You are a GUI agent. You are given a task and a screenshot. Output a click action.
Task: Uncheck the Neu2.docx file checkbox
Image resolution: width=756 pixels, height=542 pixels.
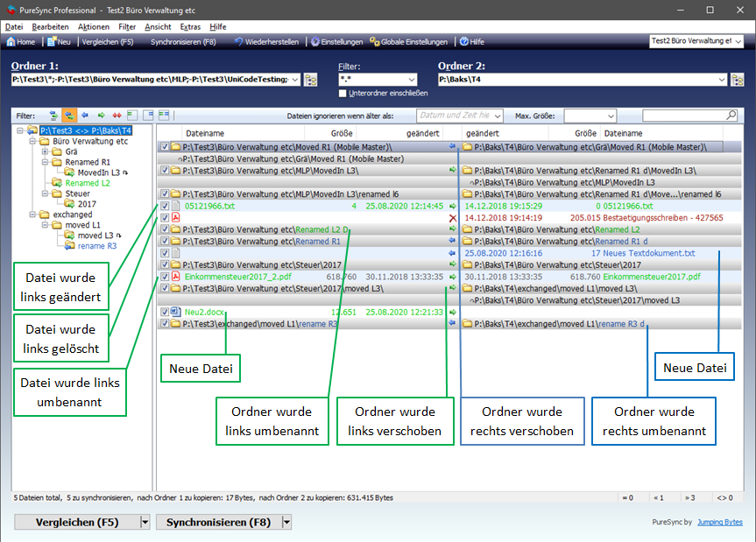click(x=164, y=311)
